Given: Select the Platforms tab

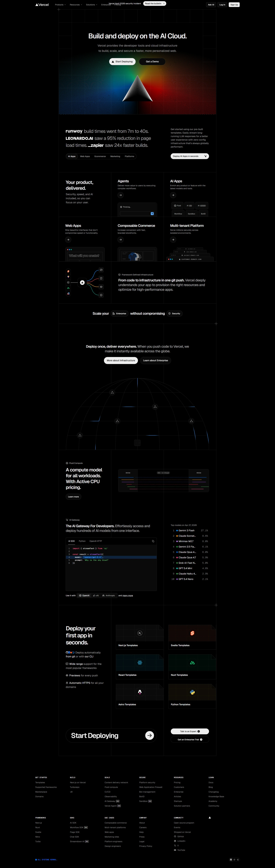Looking at the screenshot, I should coord(129,156).
